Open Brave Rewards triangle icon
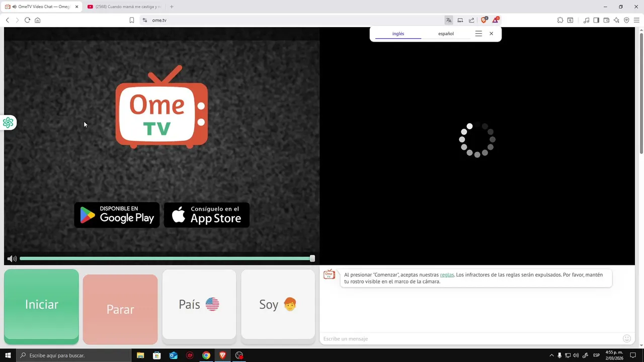 pos(496,20)
